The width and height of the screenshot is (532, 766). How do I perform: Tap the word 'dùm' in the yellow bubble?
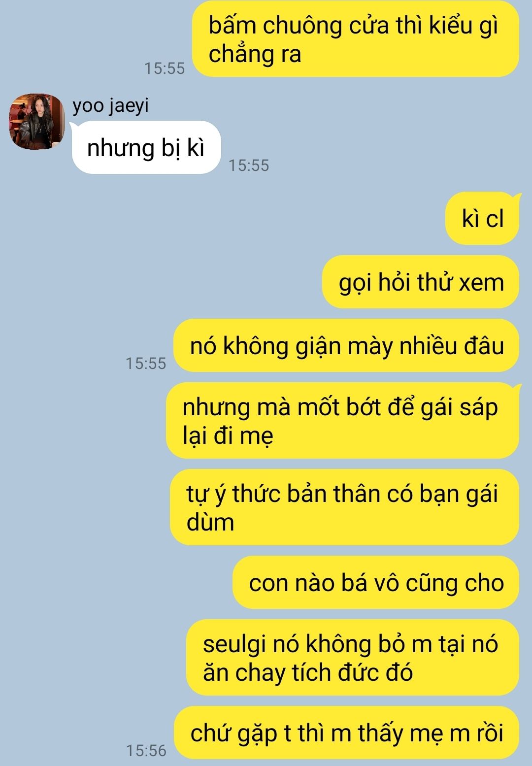pyautogui.click(x=210, y=522)
